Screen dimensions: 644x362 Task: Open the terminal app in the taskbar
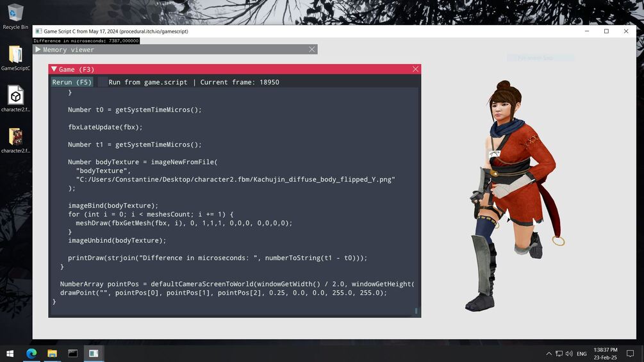72,354
